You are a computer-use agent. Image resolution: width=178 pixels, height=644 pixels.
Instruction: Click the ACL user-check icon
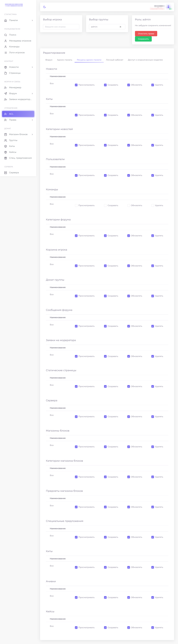[5, 114]
